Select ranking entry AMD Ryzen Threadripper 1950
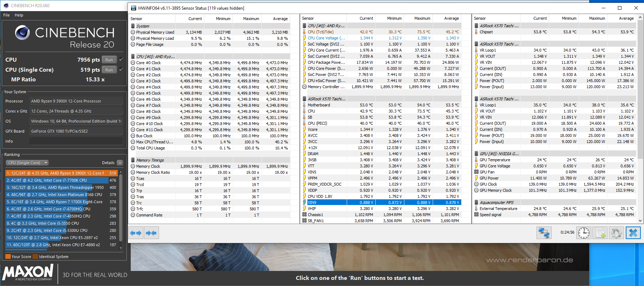 tap(62, 187)
